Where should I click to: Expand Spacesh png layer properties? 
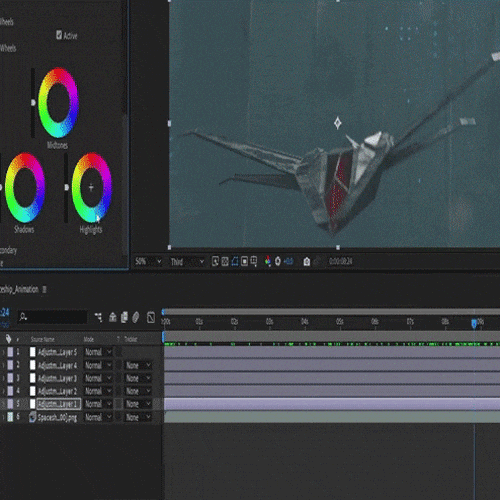pyautogui.click(x=3, y=417)
